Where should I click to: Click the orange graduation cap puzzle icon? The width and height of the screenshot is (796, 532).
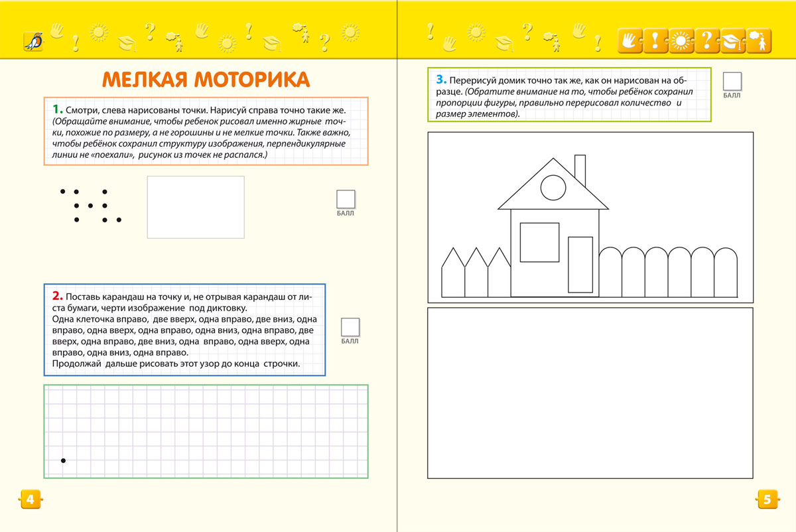pyautogui.click(x=732, y=41)
